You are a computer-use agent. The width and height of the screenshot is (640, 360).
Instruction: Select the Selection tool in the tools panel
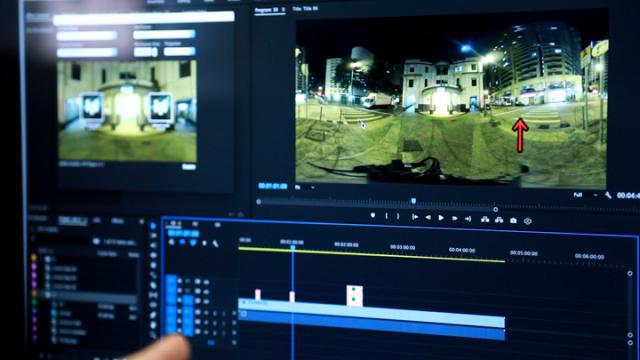pos(153,226)
